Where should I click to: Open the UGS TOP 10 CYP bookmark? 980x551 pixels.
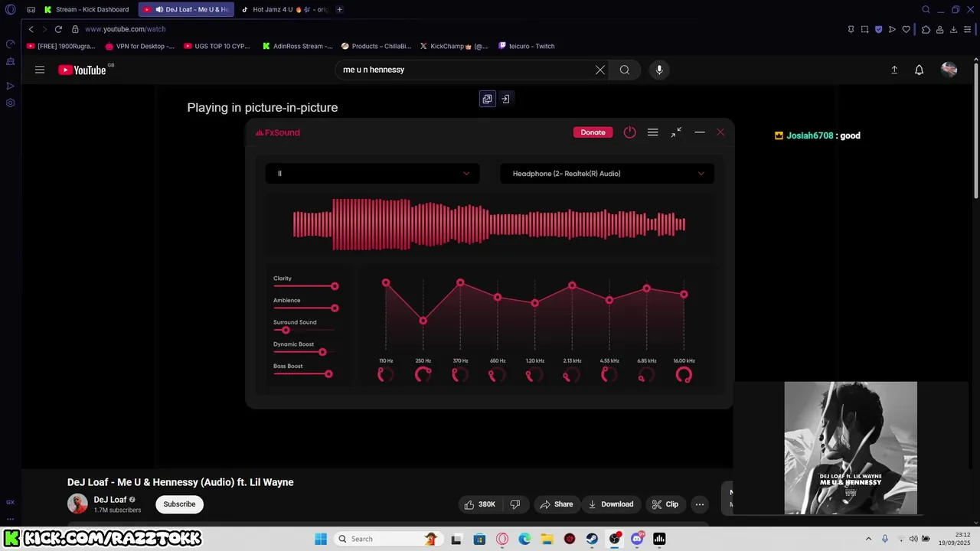[x=217, y=46]
